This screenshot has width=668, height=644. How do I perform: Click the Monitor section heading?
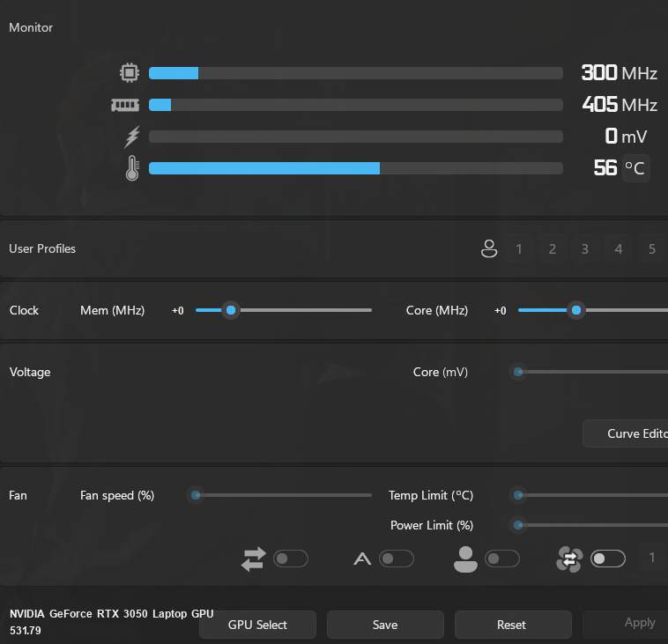(x=31, y=27)
